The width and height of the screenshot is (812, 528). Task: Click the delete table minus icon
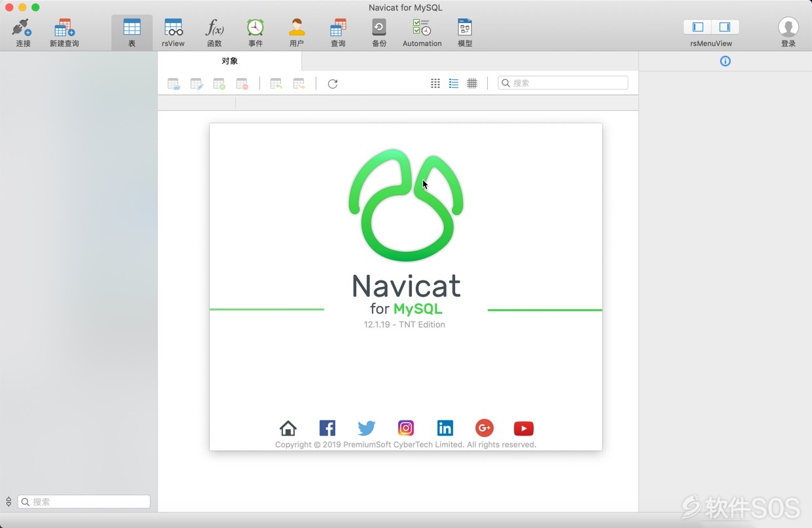pos(242,84)
